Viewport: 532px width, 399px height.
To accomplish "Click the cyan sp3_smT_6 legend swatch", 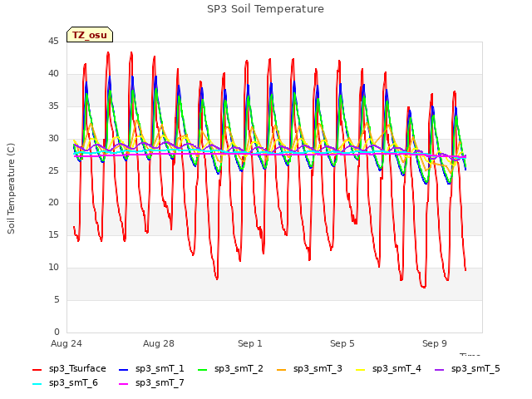I will 37,384.
